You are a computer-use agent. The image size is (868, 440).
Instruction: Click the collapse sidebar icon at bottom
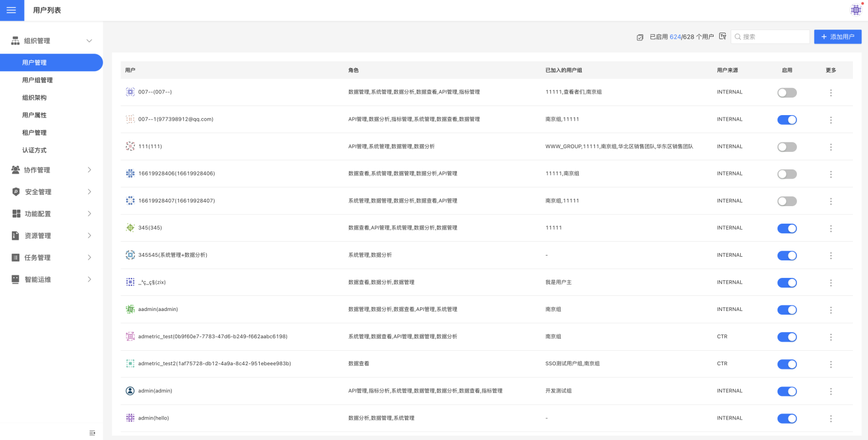pyautogui.click(x=92, y=433)
